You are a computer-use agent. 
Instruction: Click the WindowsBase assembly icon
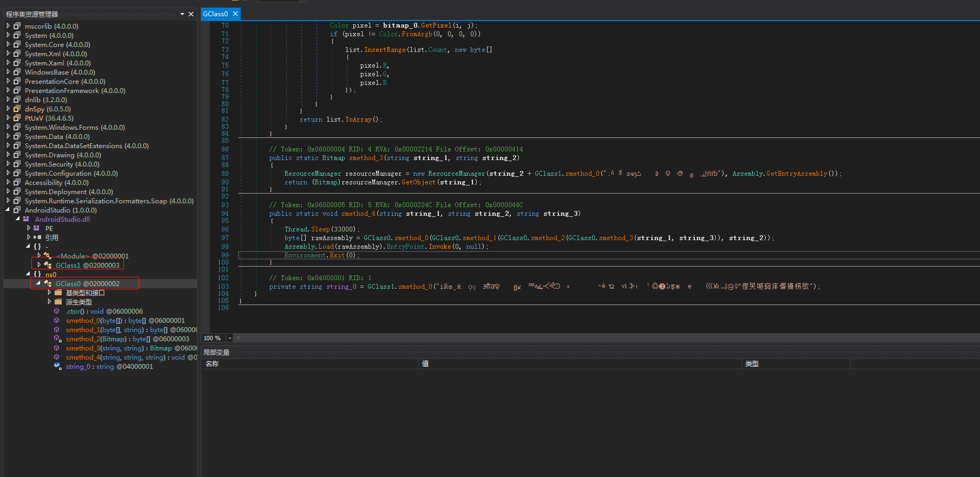(x=17, y=72)
